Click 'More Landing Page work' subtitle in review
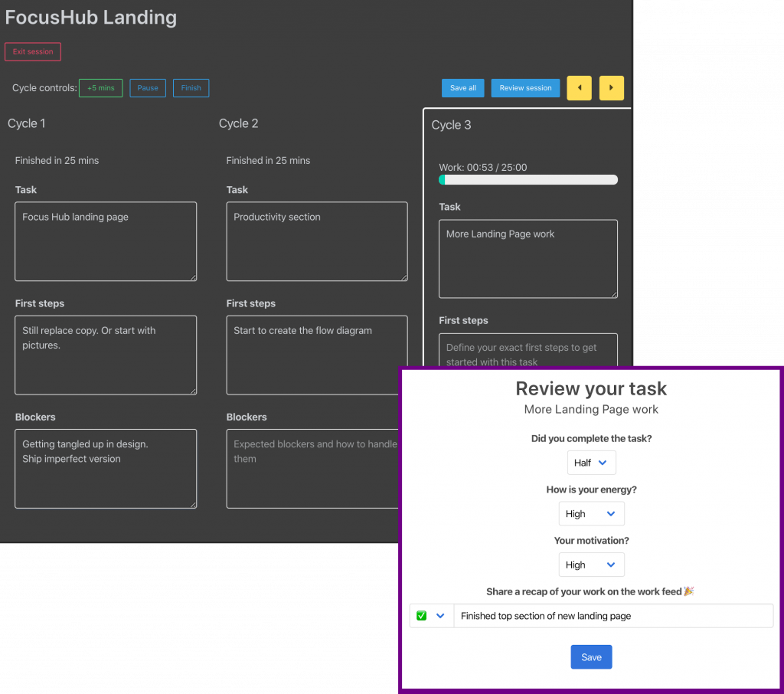 click(591, 409)
